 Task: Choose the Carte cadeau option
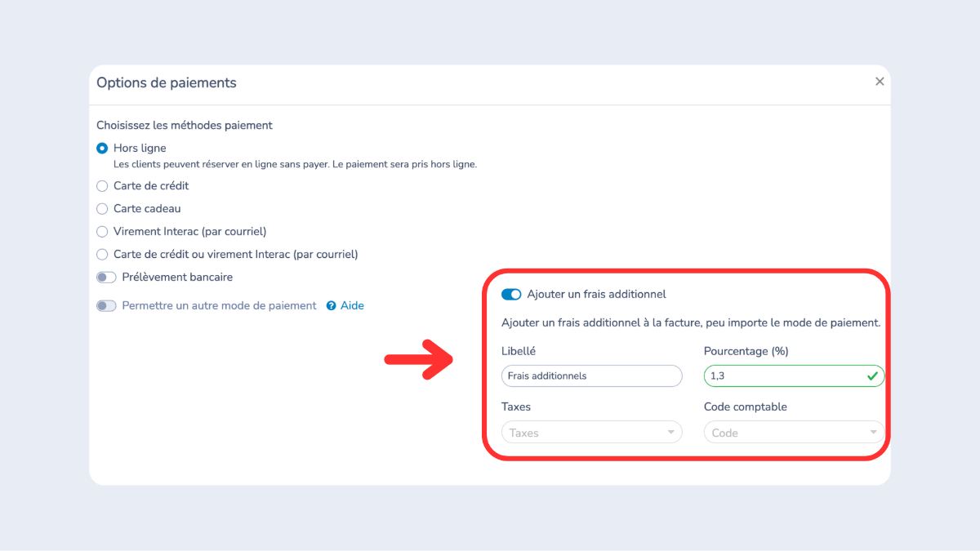point(102,209)
